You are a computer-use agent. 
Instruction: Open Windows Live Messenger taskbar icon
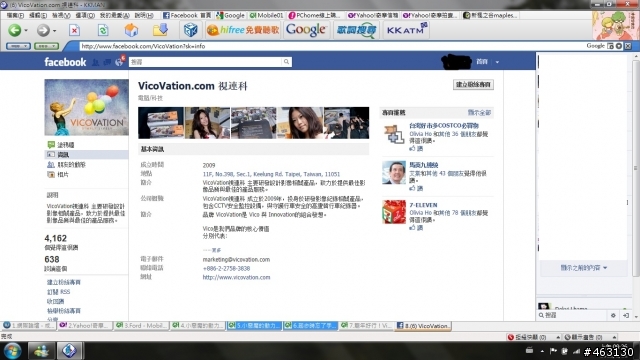[x=41, y=351]
